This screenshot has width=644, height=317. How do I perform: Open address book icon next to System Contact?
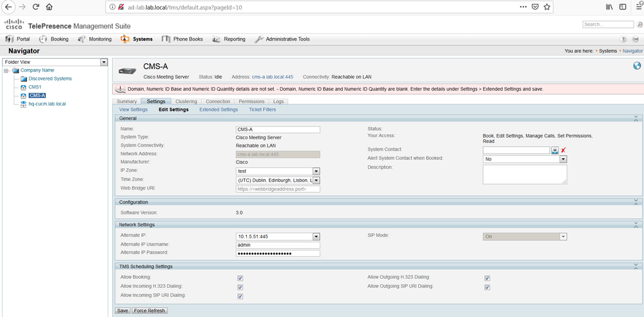pos(555,150)
